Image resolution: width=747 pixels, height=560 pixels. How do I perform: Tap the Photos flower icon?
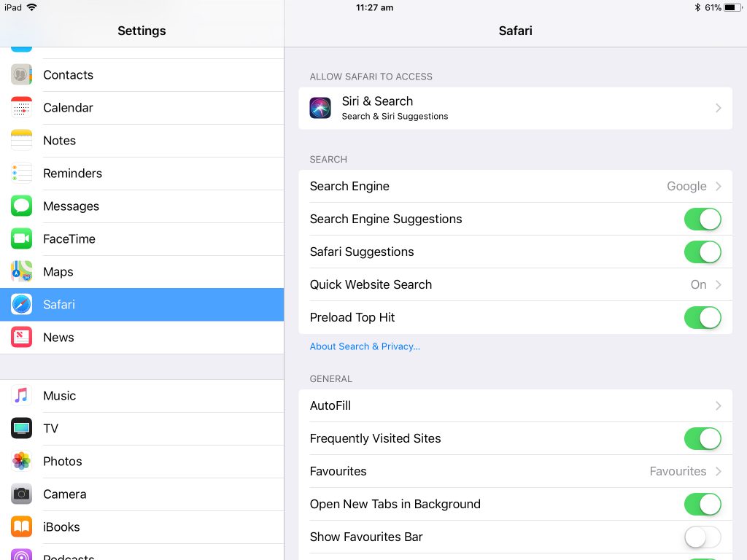coord(21,462)
